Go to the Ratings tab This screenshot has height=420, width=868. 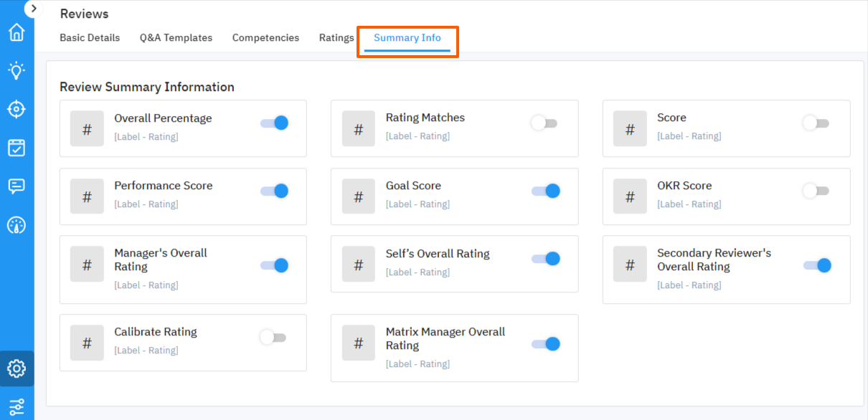pos(336,37)
